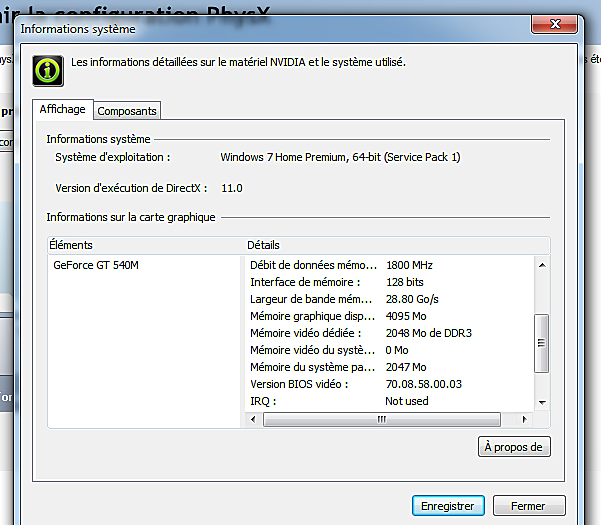Click the vertical scrollbar up arrow
601x525 pixels.
coord(542,265)
